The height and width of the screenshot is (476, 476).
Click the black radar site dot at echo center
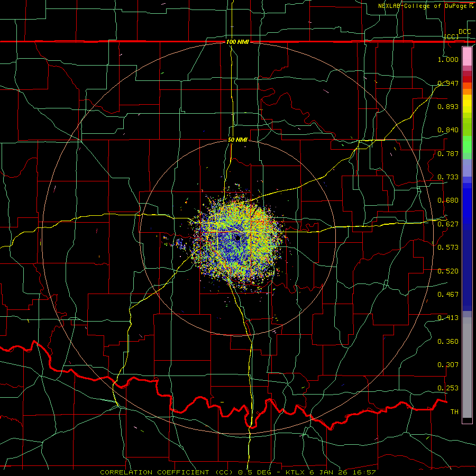[237, 238]
